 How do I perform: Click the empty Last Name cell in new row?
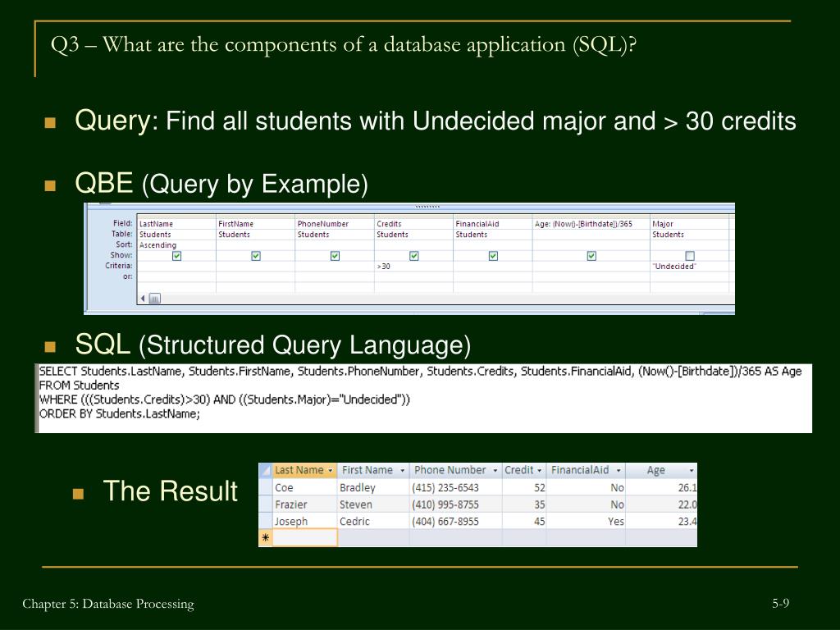304,537
